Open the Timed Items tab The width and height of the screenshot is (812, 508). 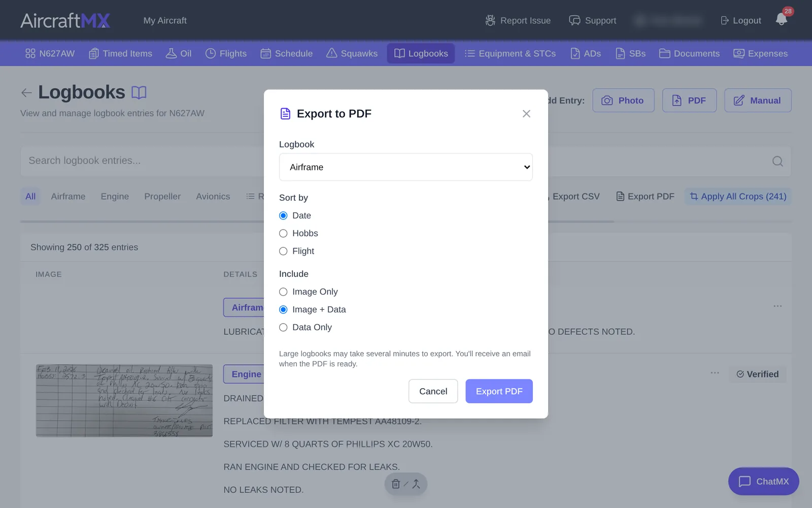tap(121, 53)
